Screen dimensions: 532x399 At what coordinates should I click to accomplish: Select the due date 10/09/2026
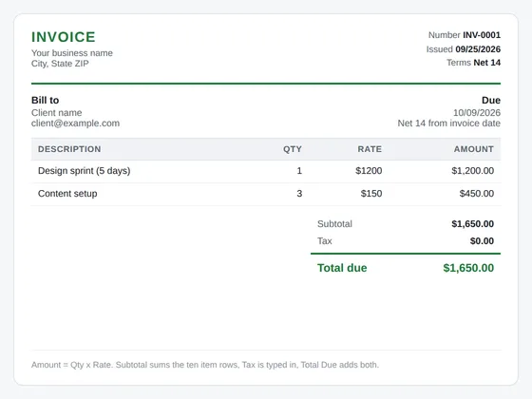tap(477, 113)
